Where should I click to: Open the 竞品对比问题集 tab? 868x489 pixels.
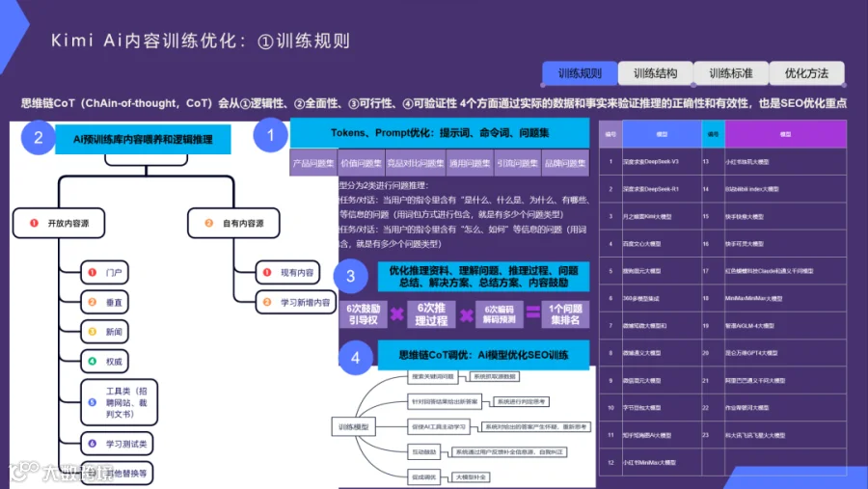click(x=415, y=163)
